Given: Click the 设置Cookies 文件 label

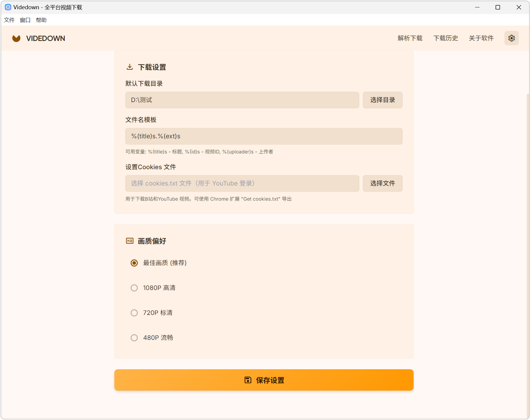Looking at the screenshot, I should 151,167.
